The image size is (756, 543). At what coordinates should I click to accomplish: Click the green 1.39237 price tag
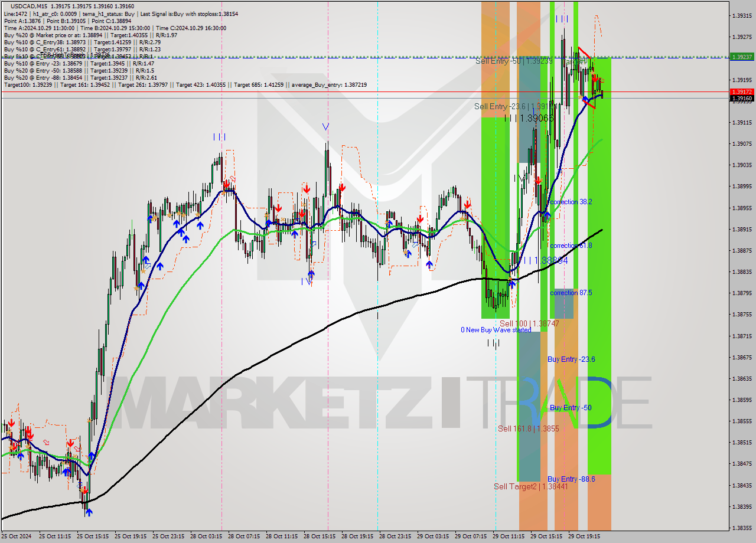742,57
